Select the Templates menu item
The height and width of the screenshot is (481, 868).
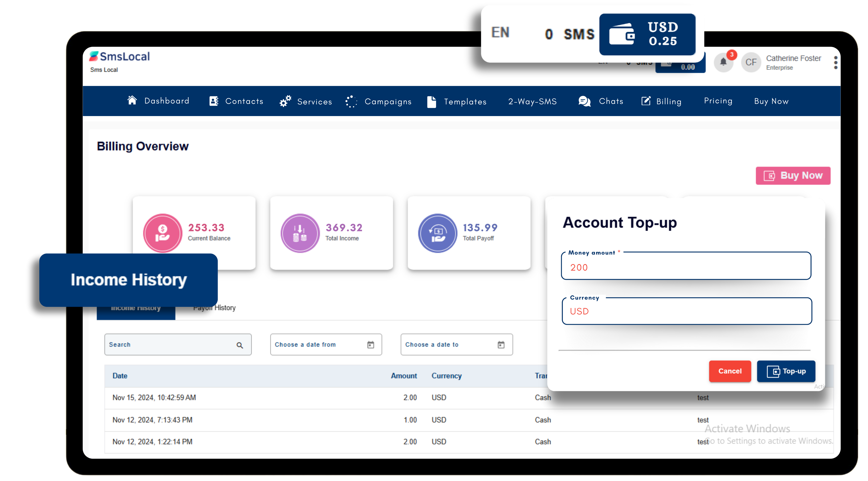465,101
